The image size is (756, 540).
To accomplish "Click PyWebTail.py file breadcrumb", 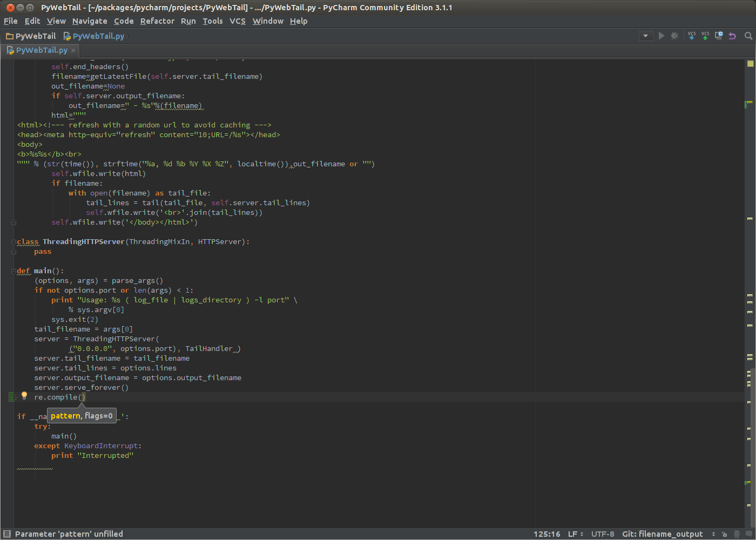I will [94, 36].
